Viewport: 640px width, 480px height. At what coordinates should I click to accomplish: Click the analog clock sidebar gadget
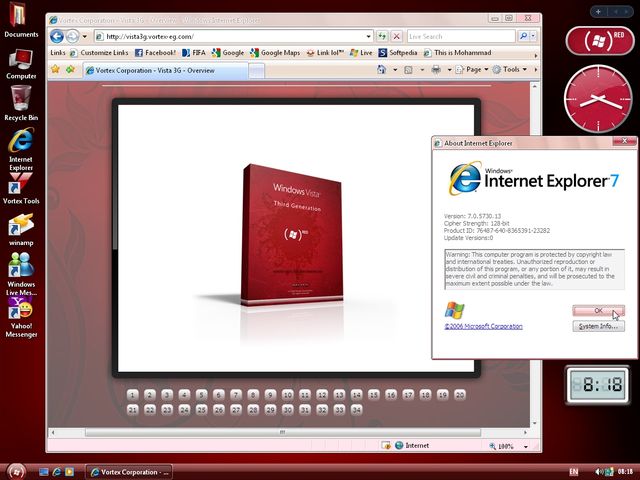(x=598, y=99)
